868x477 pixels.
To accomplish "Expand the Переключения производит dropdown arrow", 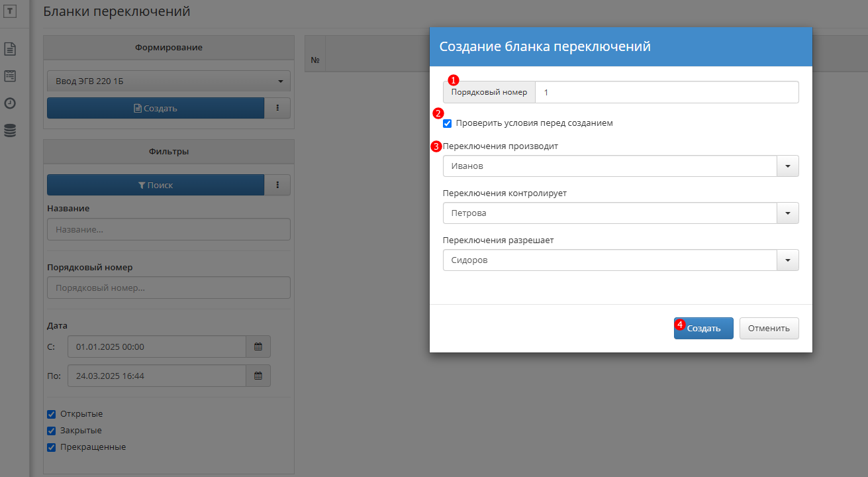I will [x=788, y=166].
